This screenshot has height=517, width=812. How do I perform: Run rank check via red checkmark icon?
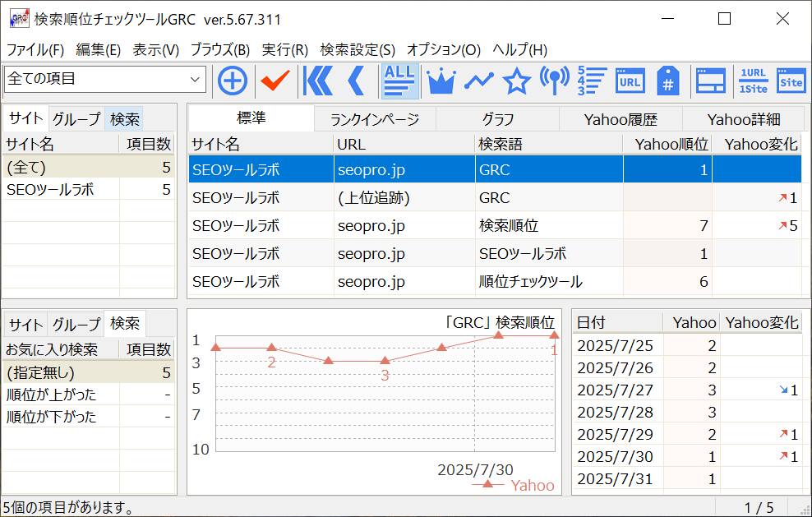point(273,81)
